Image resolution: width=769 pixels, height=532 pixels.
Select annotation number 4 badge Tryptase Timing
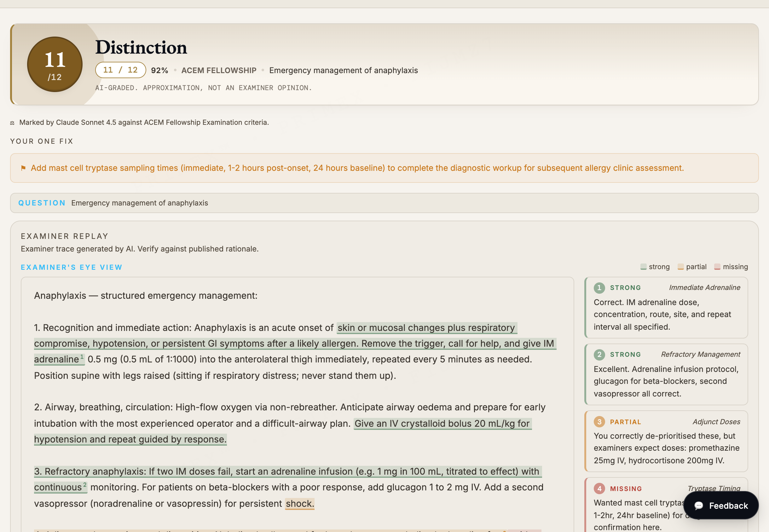pyautogui.click(x=599, y=489)
